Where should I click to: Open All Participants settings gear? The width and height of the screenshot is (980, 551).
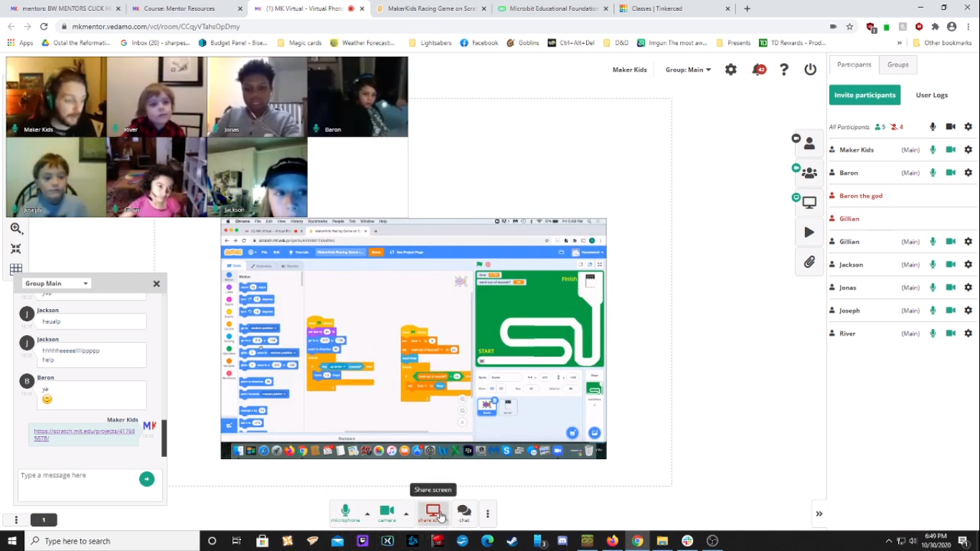[x=968, y=127]
